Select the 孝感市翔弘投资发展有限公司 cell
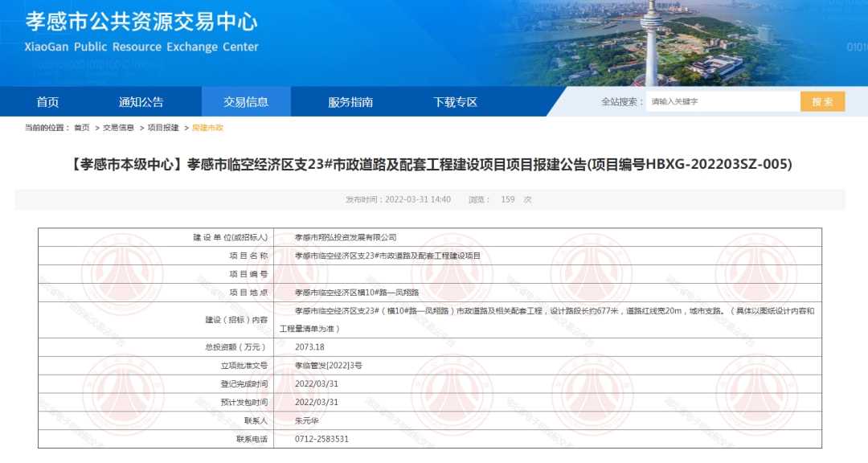 pyautogui.click(x=346, y=238)
